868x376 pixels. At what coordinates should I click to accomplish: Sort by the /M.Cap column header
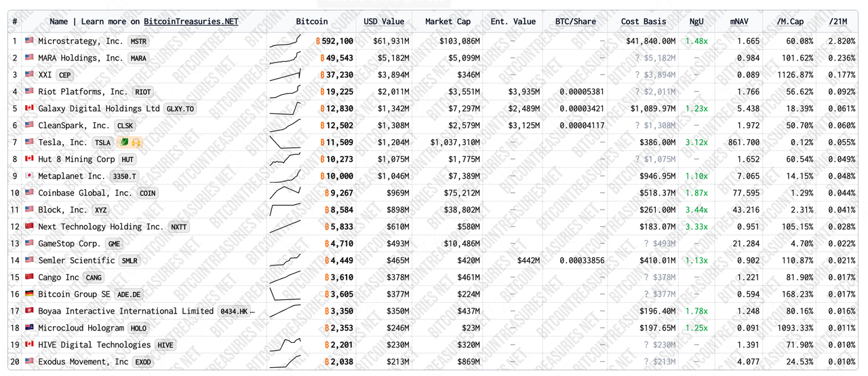(790, 22)
